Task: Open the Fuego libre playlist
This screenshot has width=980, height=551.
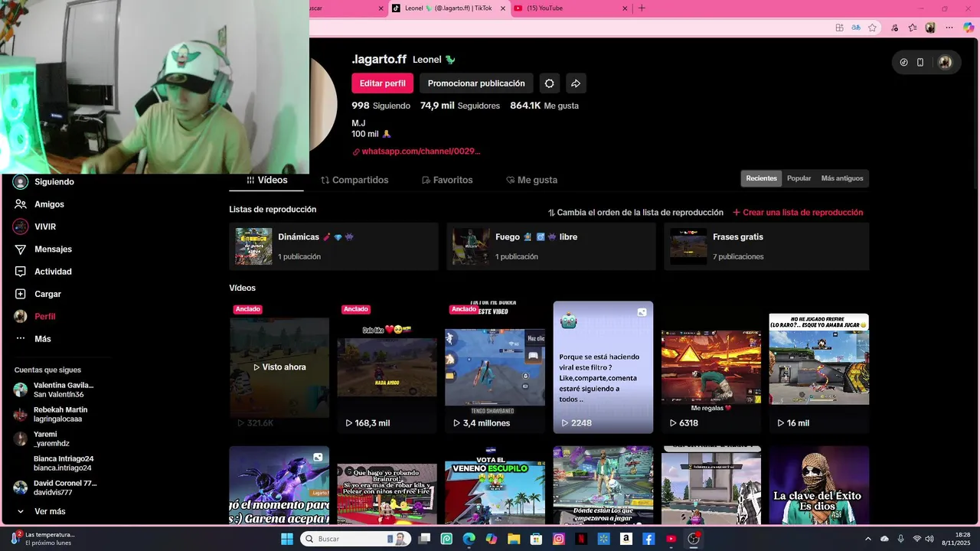Action: (551, 246)
